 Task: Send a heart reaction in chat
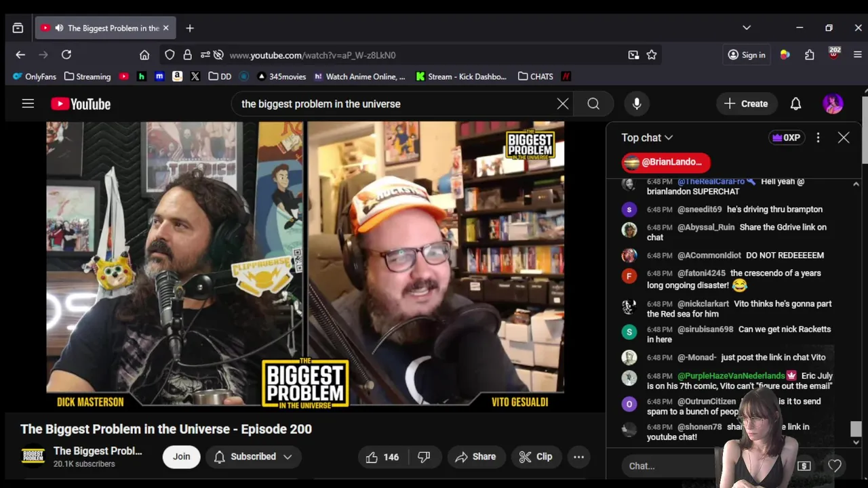pyautogui.click(x=835, y=466)
